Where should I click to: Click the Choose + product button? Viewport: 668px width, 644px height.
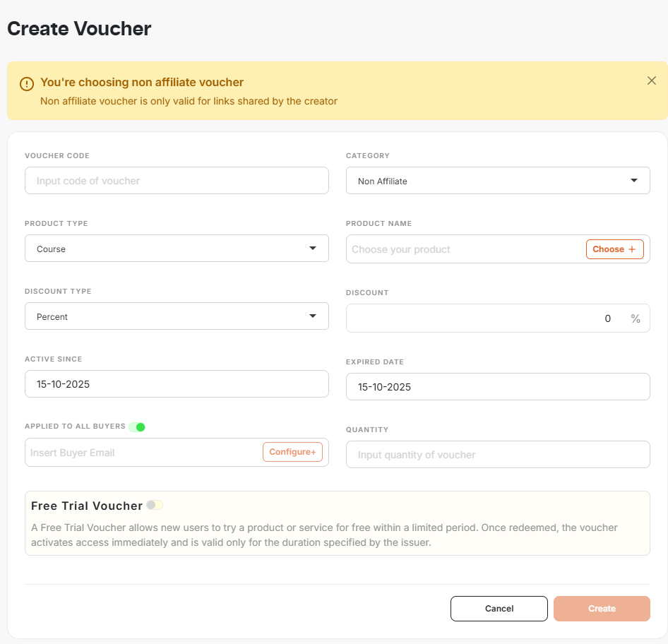point(614,249)
